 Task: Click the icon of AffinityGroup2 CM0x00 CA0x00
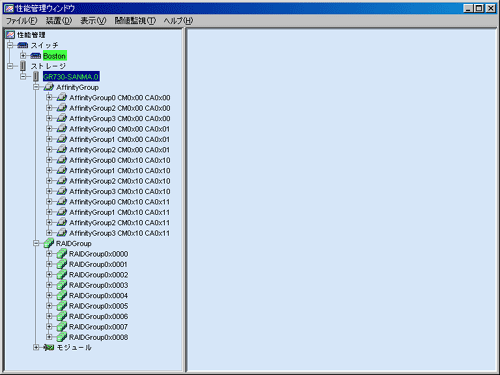coord(62,108)
